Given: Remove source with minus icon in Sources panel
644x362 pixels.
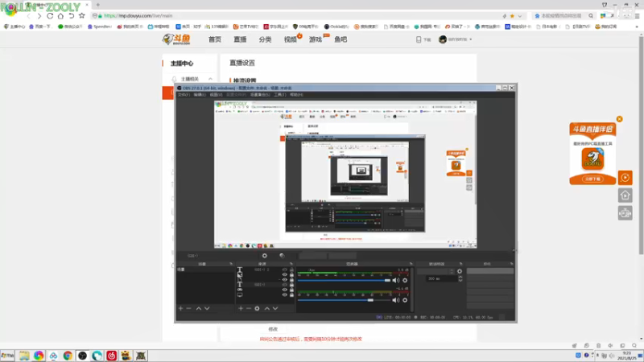Looking at the screenshot, I should coord(249,308).
